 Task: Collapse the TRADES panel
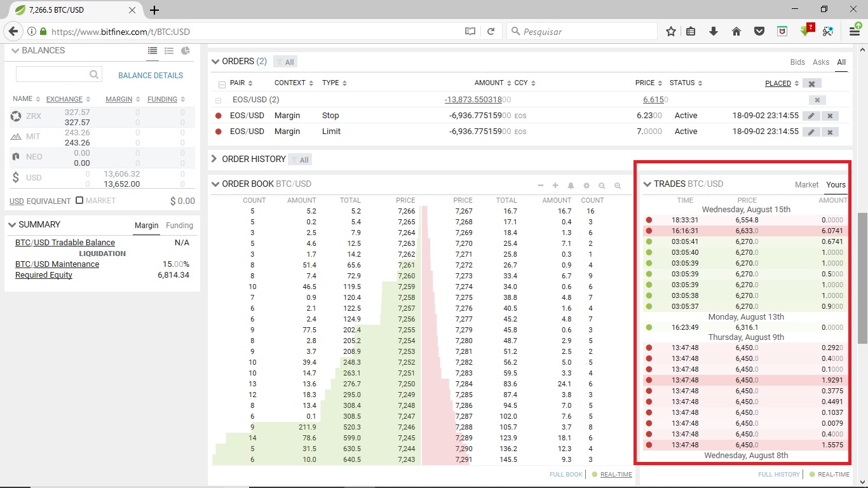[648, 184]
